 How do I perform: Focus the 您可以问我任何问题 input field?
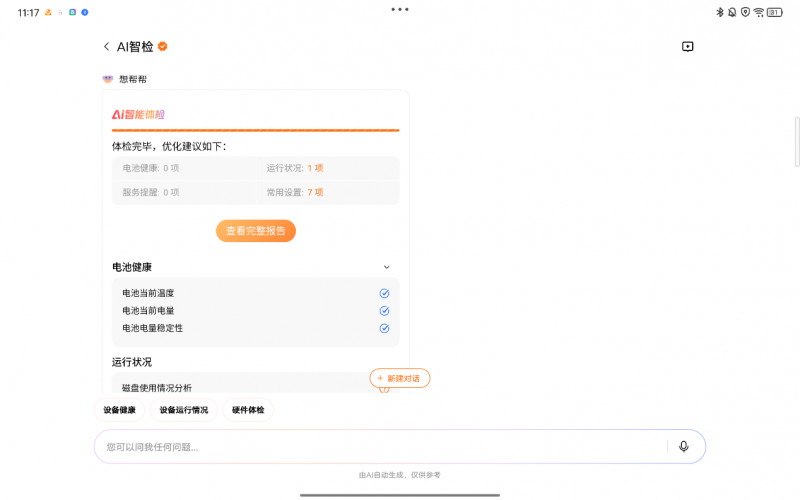[x=380, y=447]
